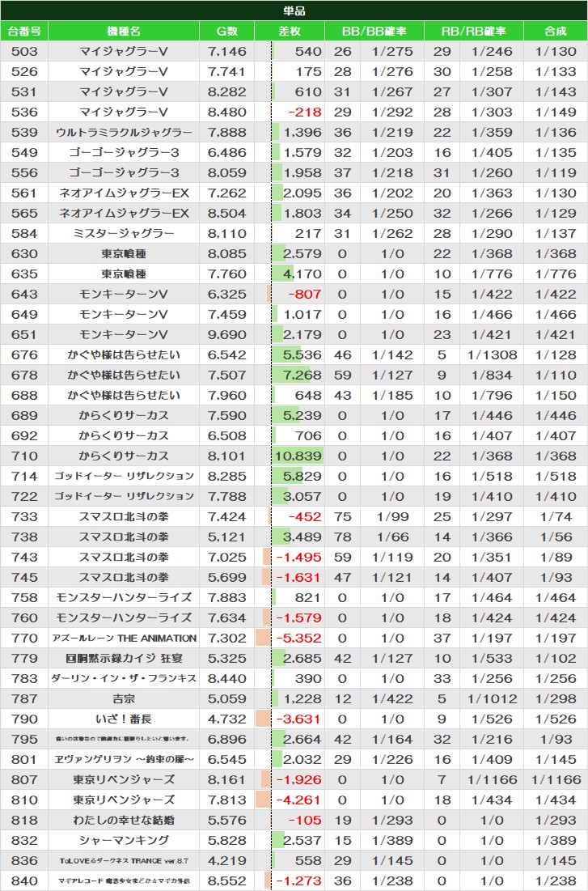588x891 pixels.
Task: Click モンキーターンV in row 649
Action: (x=124, y=314)
